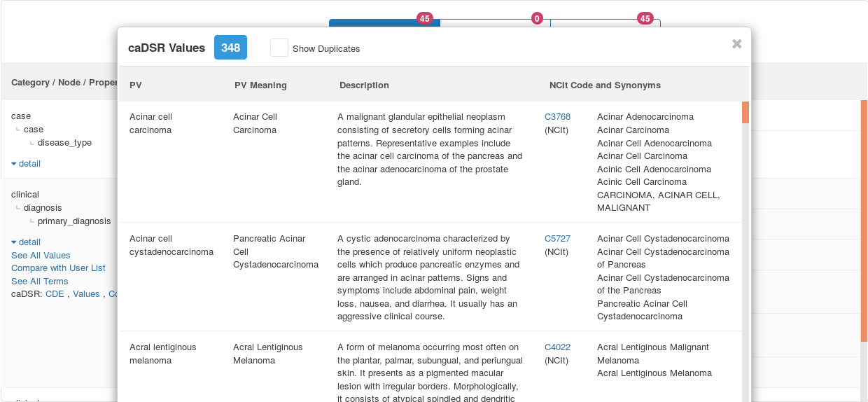Select the tab with the 0 badge
The height and width of the screenshot is (402, 868).
click(x=495, y=22)
